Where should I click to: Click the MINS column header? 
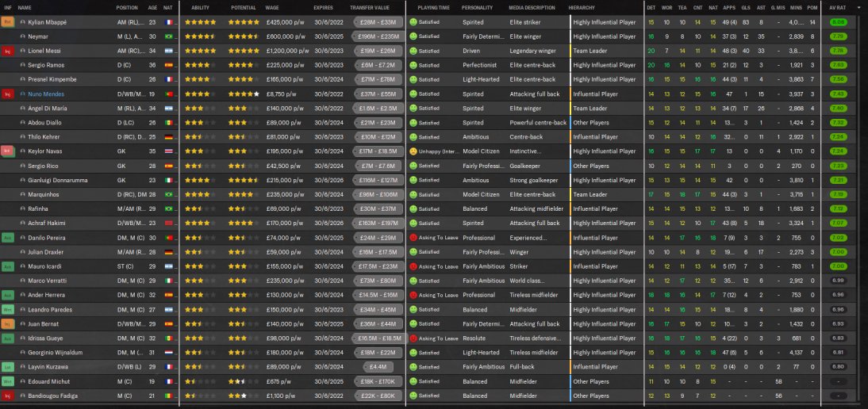coord(796,8)
